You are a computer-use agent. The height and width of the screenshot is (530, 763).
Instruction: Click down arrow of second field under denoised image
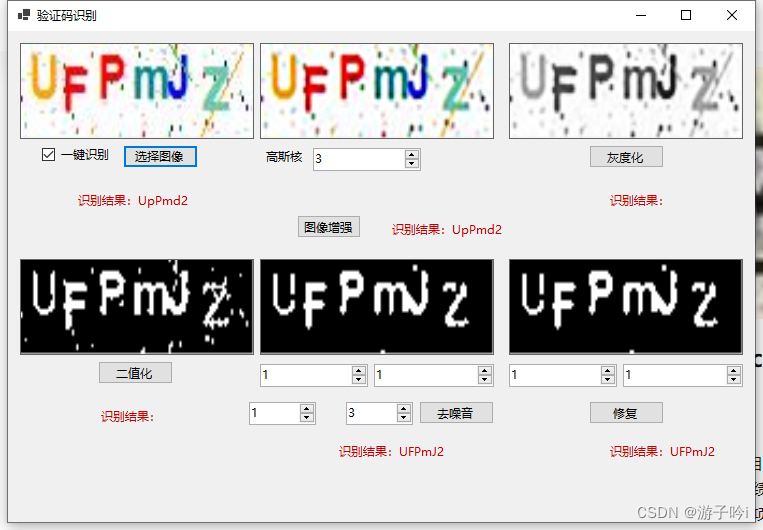click(x=485, y=380)
